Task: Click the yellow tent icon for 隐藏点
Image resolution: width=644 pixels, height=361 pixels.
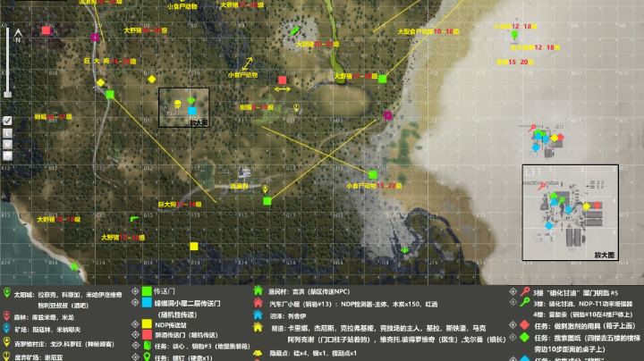Action: click(x=258, y=353)
